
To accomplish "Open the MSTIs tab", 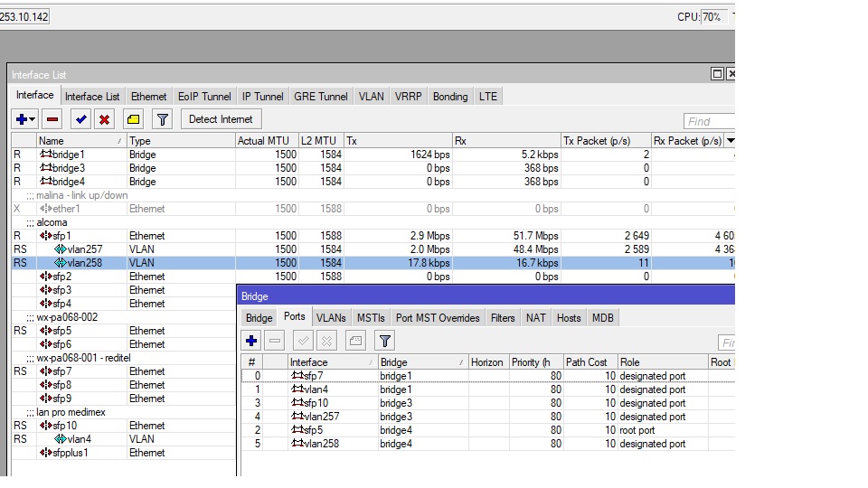I will coord(371,318).
